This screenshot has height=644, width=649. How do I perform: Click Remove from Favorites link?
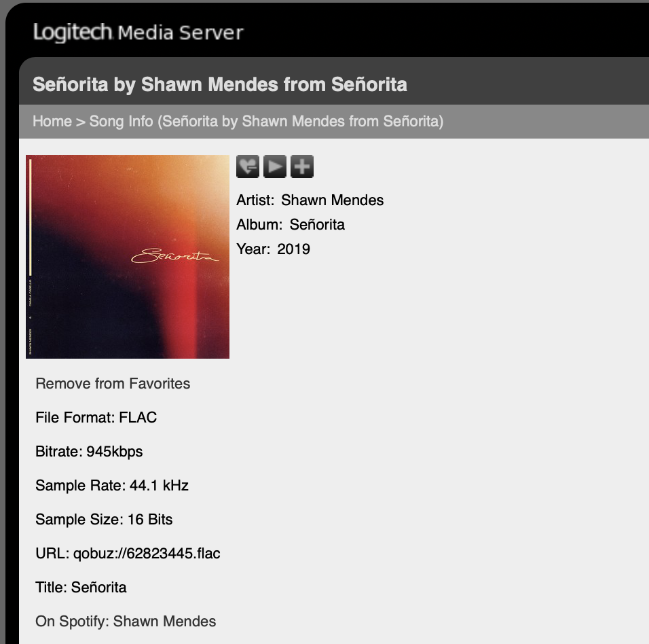pyautogui.click(x=113, y=384)
